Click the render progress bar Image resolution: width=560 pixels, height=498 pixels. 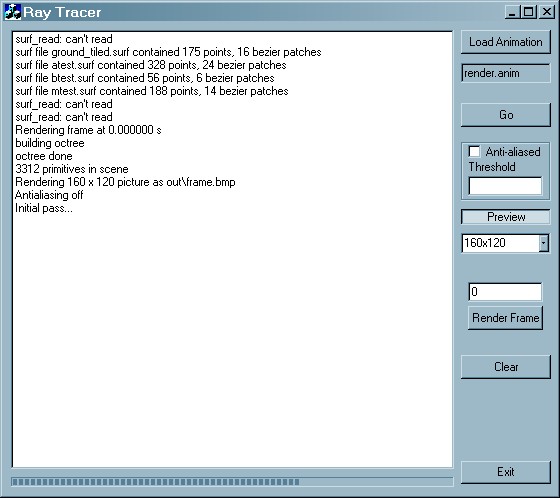[232, 482]
